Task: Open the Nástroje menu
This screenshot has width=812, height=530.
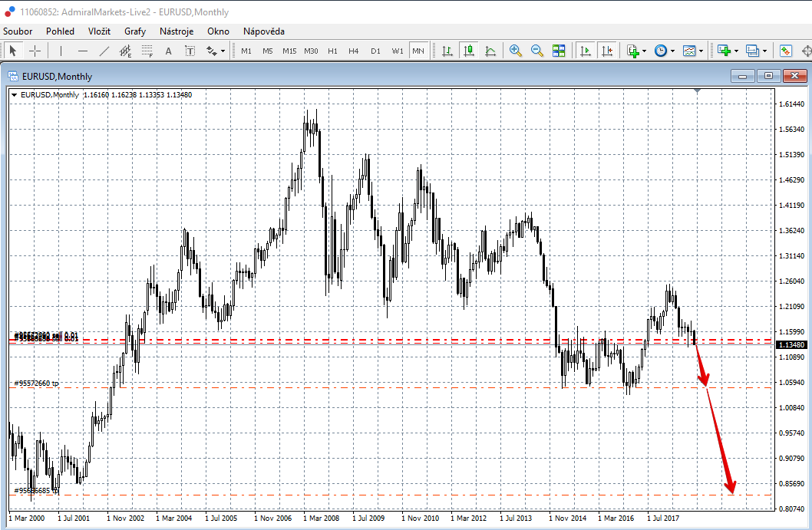Action: click(x=176, y=31)
